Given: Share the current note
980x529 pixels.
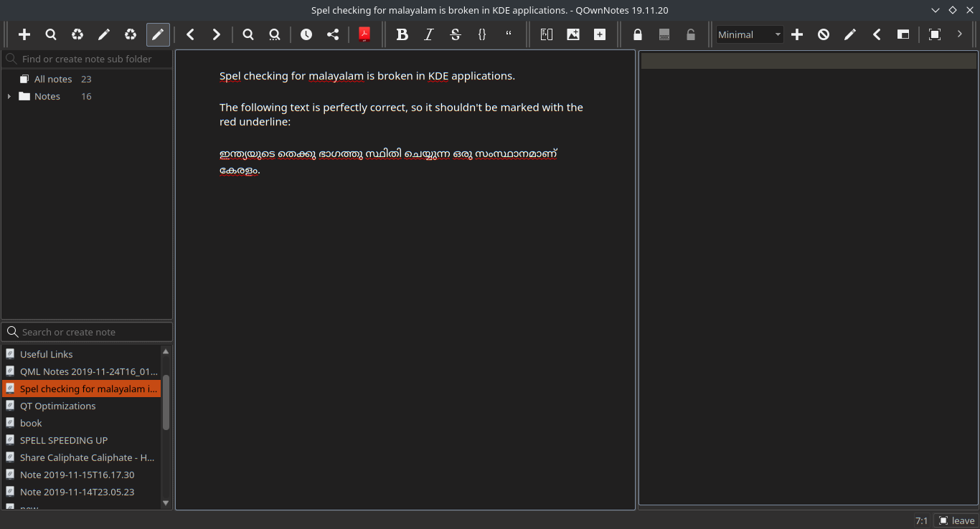Looking at the screenshot, I should tap(333, 34).
